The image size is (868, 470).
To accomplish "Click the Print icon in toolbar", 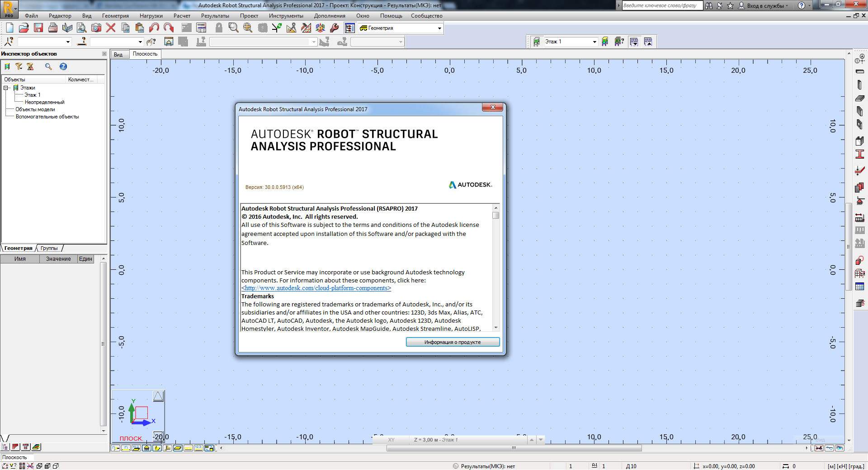I will tap(53, 28).
